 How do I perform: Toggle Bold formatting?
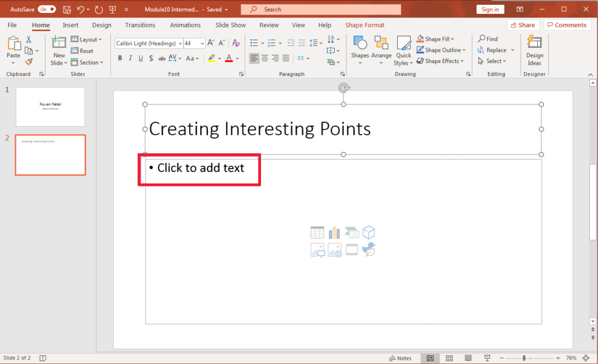click(x=120, y=58)
